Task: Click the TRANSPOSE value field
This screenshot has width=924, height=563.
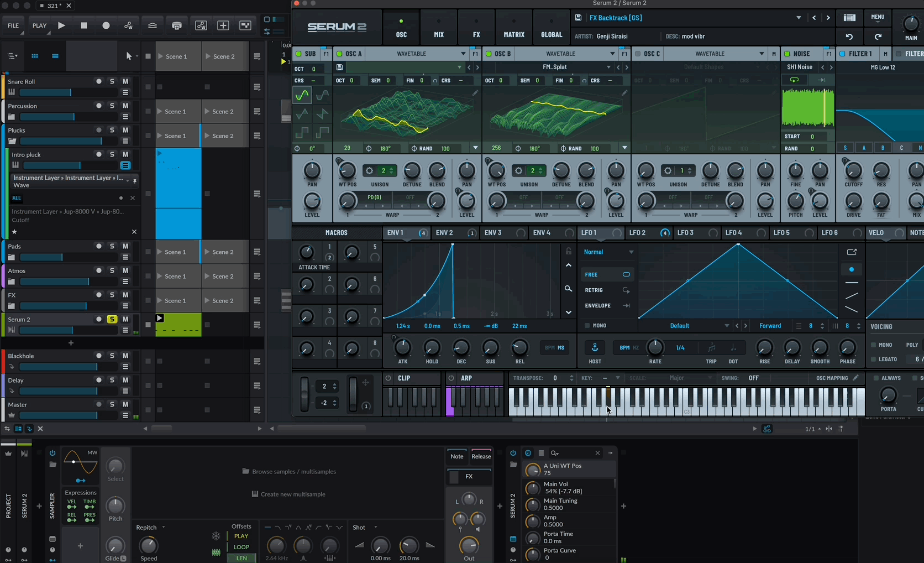Action: point(555,378)
